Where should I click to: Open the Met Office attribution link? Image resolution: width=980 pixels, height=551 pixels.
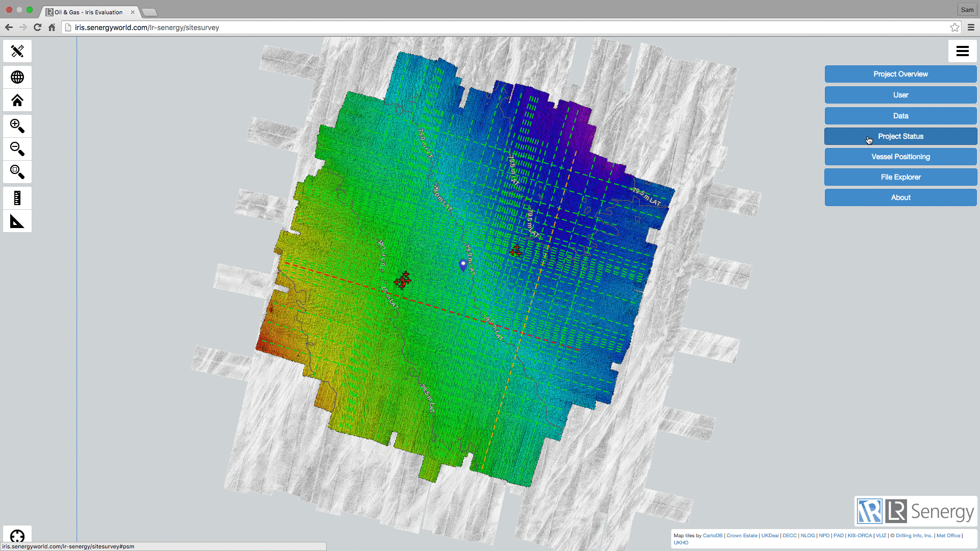point(948,536)
